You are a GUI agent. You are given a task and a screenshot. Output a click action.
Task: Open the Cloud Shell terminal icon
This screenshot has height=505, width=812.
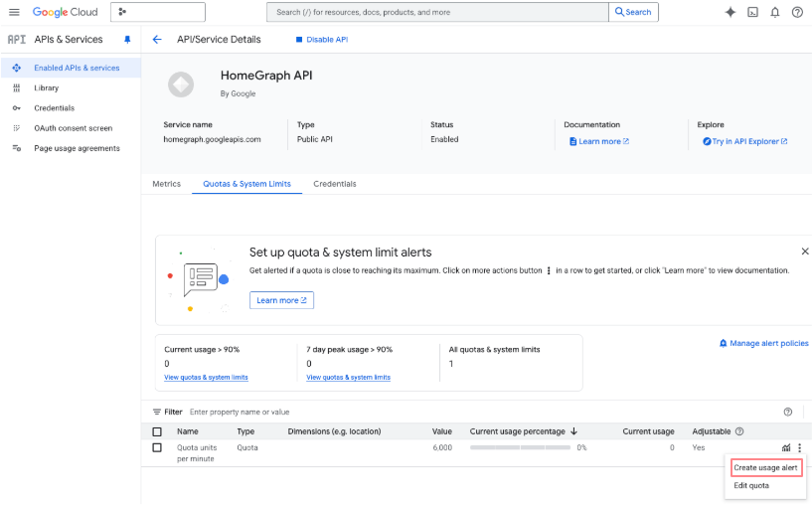click(x=752, y=12)
